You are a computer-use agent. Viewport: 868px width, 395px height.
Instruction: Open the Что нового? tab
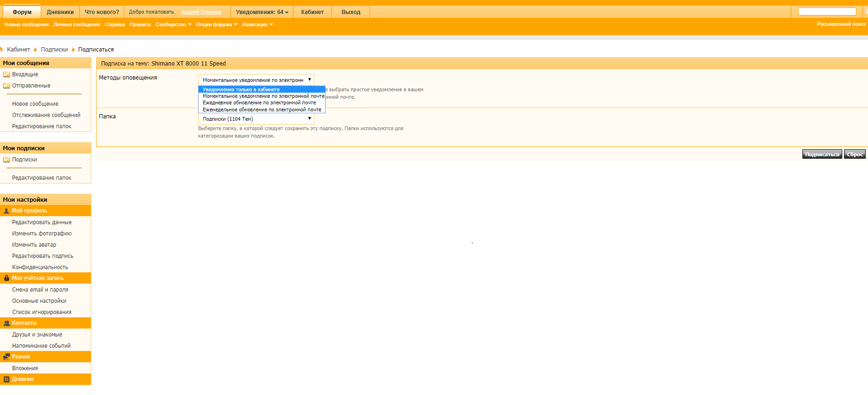(x=102, y=12)
